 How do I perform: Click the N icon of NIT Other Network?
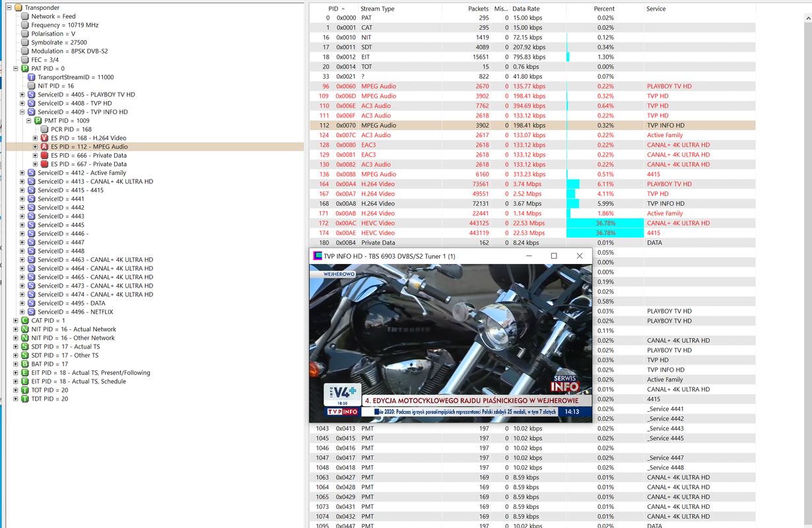point(24,338)
